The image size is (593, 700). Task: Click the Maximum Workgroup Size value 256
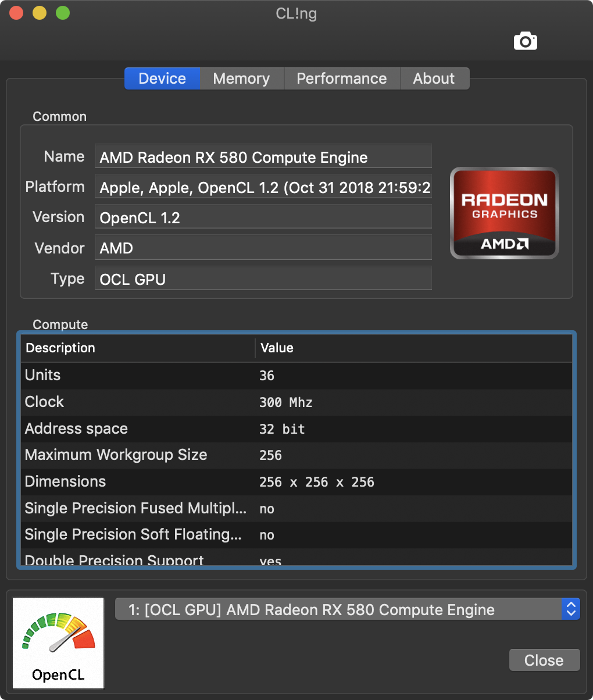pyautogui.click(x=271, y=456)
